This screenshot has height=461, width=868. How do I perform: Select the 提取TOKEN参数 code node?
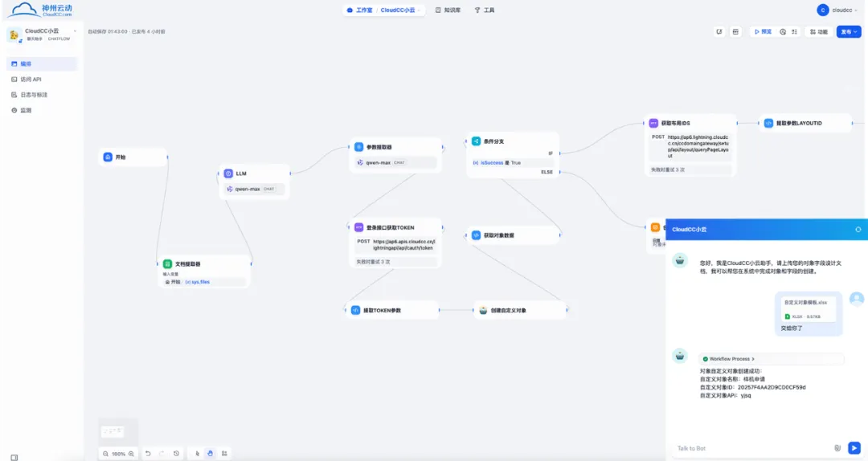pos(392,311)
